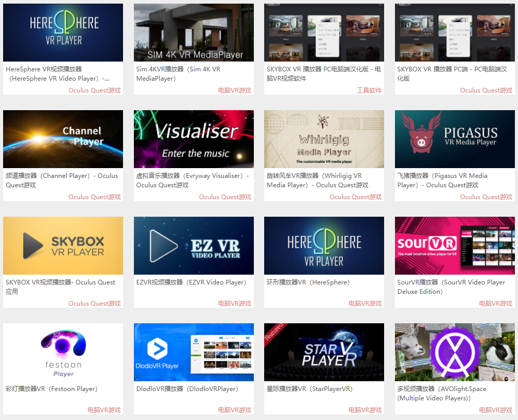Open the Star V Player thumbnail
Image resolution: width=518 pixels, height=420 pixels.
(324, 352)
